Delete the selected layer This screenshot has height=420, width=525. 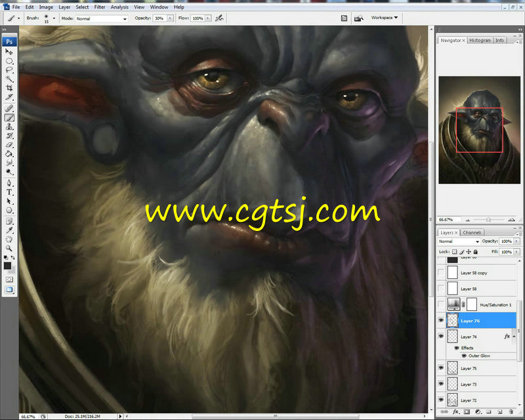pyautogui.click(x=511, y=411)
